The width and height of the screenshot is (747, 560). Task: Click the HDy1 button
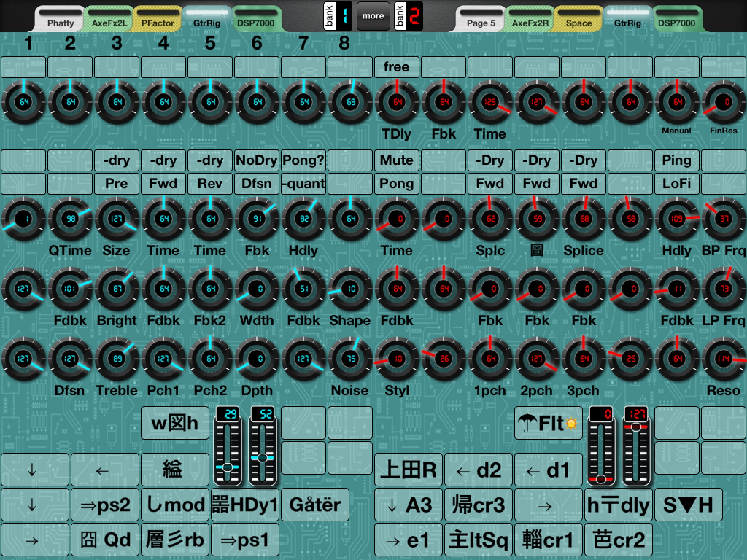click(245, 505)
